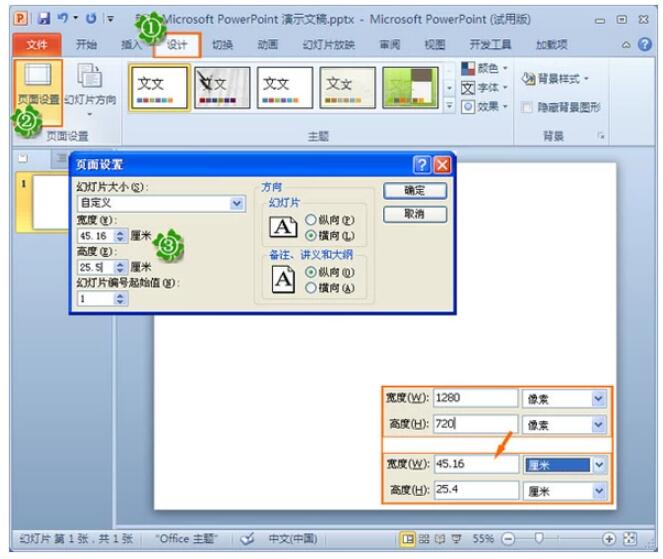Click the zoom in plus button
The height and width of the screenshot is (559, 663).
point(608,538)
